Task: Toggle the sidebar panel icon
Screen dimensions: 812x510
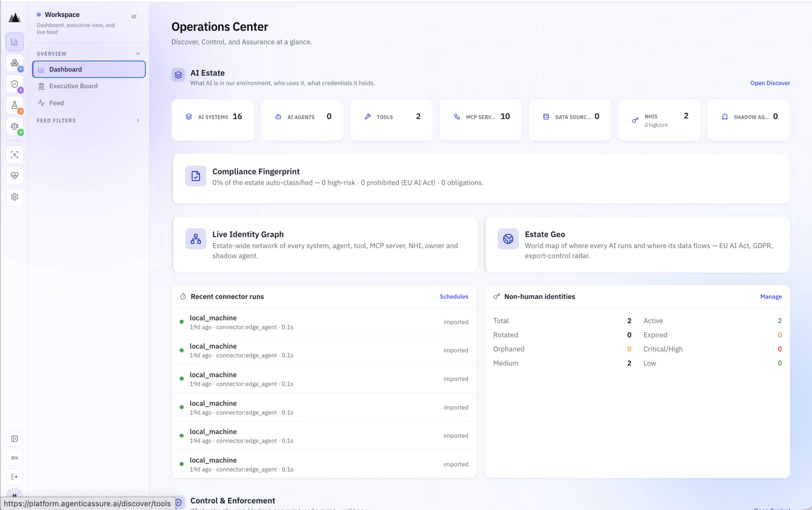Action: pyautogui.click(x=15, y=439)
